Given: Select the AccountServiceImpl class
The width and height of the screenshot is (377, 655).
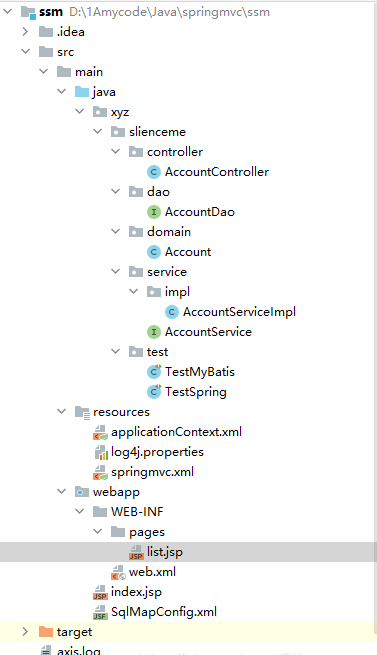Looking at the screenshot, I should 239,312.
